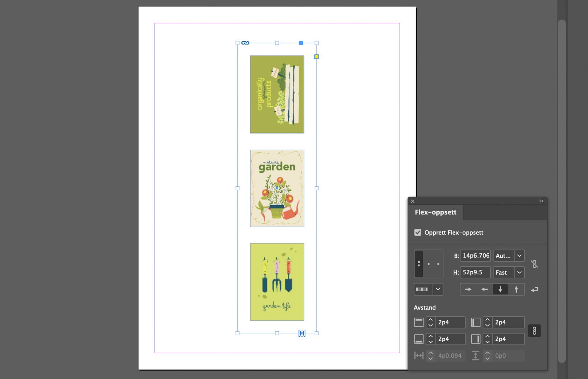Click the wrap (return arrow) icon
This screenshot has width=588, height=379.
point(535,289)
